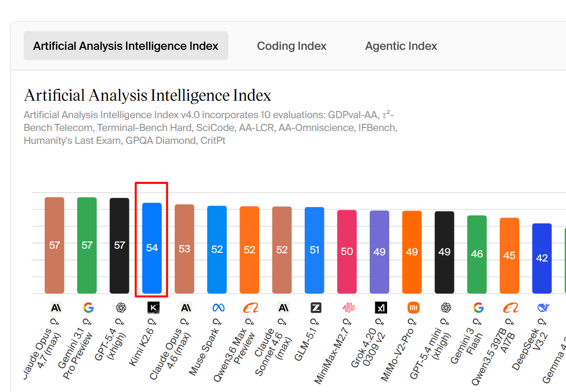The width and height of the screenshot is (566, 392).
Task: Click the OpenAI logo for GPT-5.4 xhigh
Action: [121, 308]
